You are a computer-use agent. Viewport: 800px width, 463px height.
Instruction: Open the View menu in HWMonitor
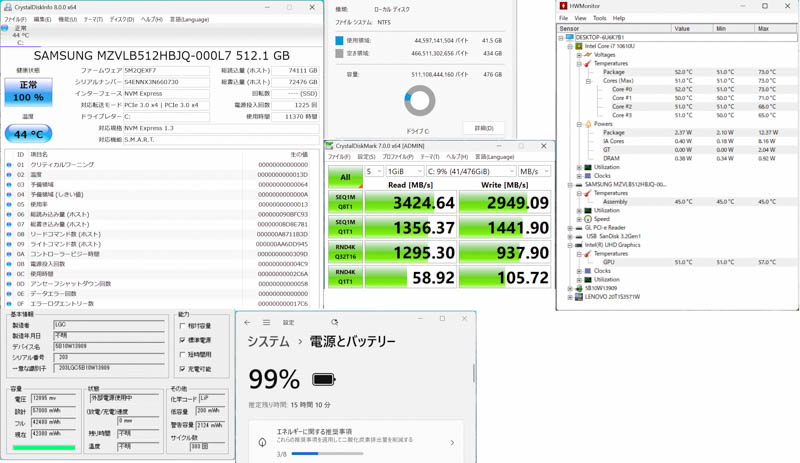(580, 18)
